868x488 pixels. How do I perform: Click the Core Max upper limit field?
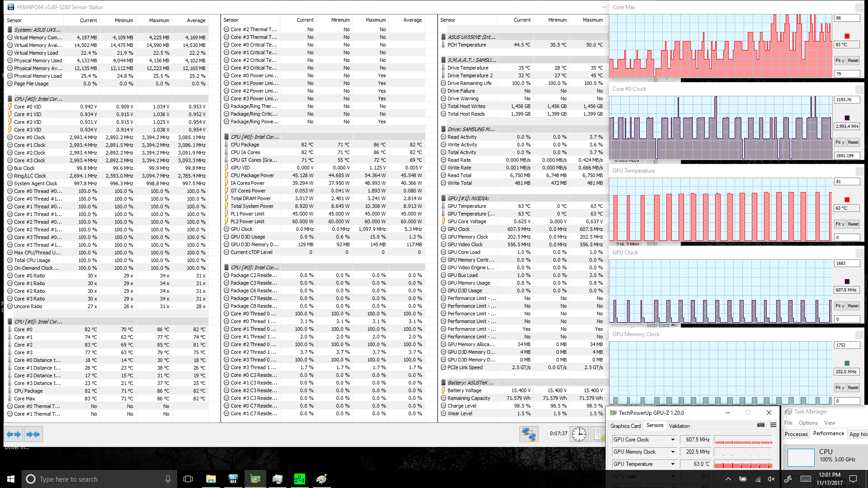[x=846, y=18]
